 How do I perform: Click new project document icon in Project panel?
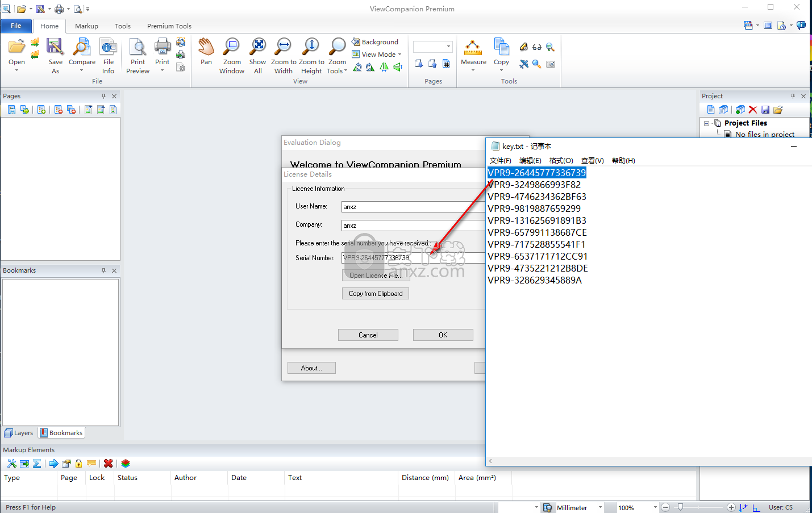pyautogui.click(x=711, y=110)
